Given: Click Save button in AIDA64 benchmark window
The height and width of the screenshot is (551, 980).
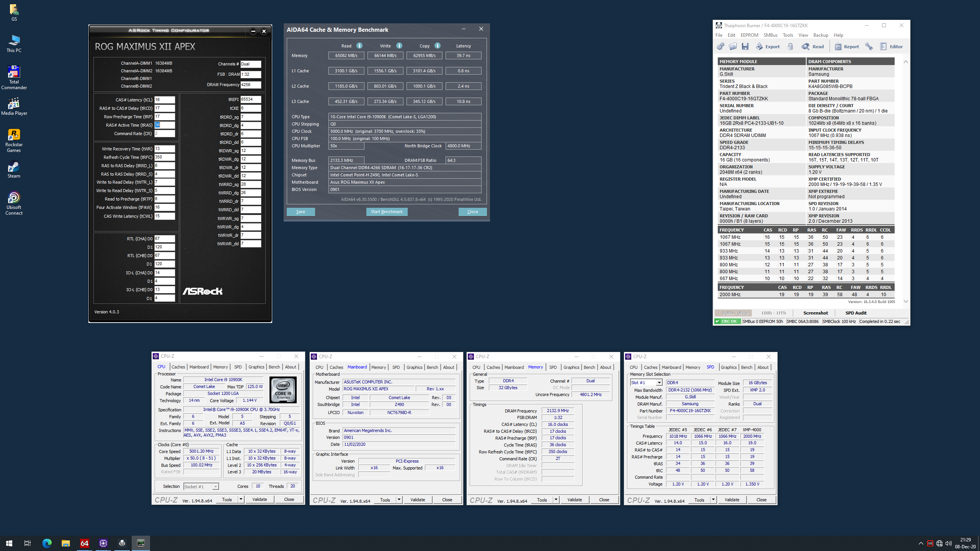Looking at the screenshot, I should [x=301, y=212].
